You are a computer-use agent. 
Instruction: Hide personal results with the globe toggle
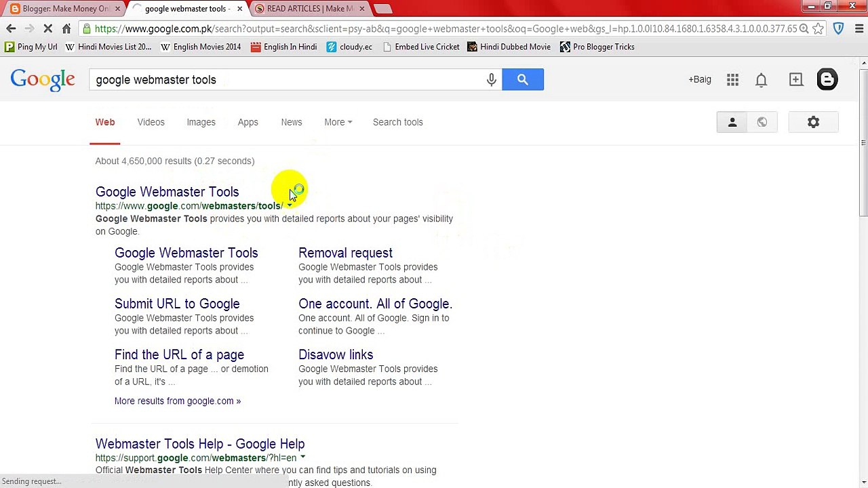click(762, 122)
